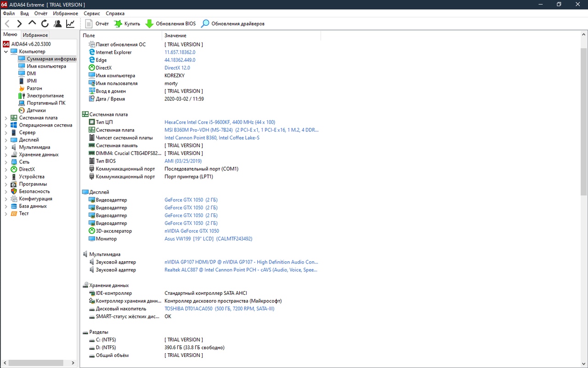Viewport: 588px width, 368px height.
Task: Expand the Сеть tree node
Action: pyautogui.click(x=6, y=162)
